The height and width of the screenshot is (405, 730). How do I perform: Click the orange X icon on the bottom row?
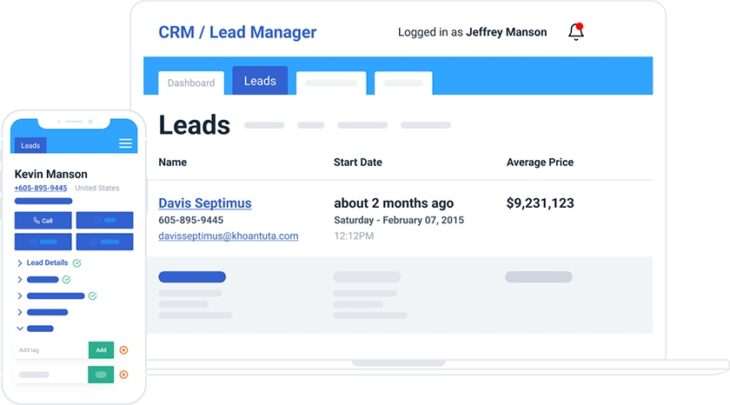[x=124, y=374]
